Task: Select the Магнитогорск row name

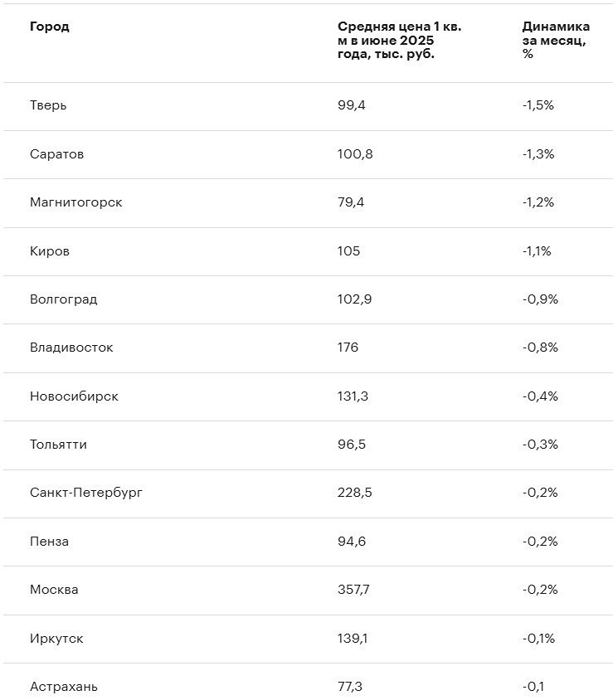Action: pyautogui.click(x=75, y=202)
